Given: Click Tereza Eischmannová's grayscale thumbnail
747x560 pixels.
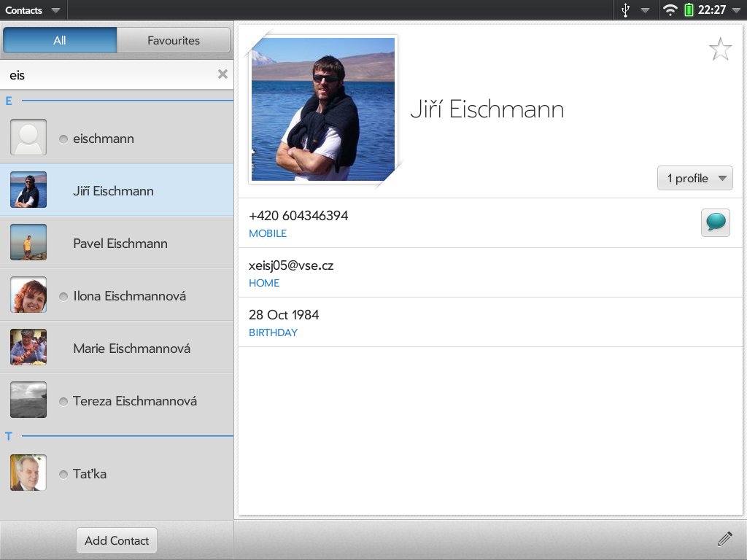Looking at the screenshot, I should (28, 399).
